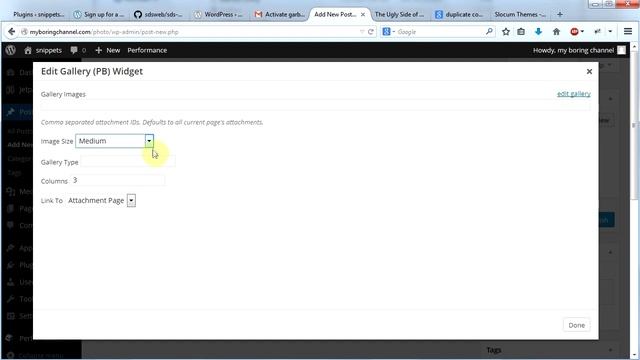Click the Gallery Images input field
Screen dimensions: 640x360
click(316, 106)
